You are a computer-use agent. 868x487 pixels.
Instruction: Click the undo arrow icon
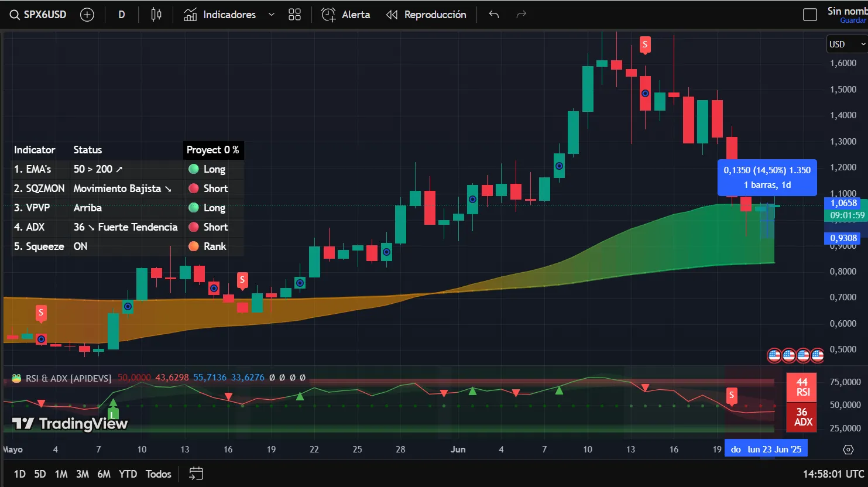coord(493,15)
